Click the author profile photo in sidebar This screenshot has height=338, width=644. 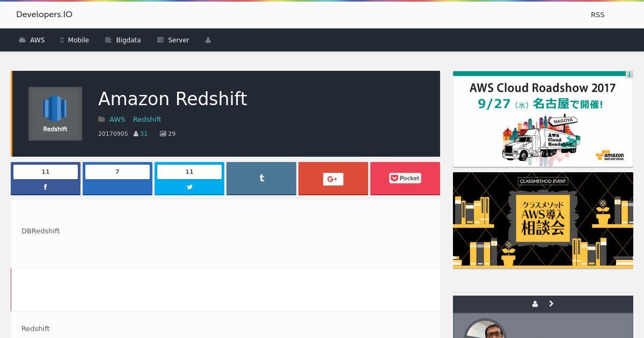click(485, 328)
